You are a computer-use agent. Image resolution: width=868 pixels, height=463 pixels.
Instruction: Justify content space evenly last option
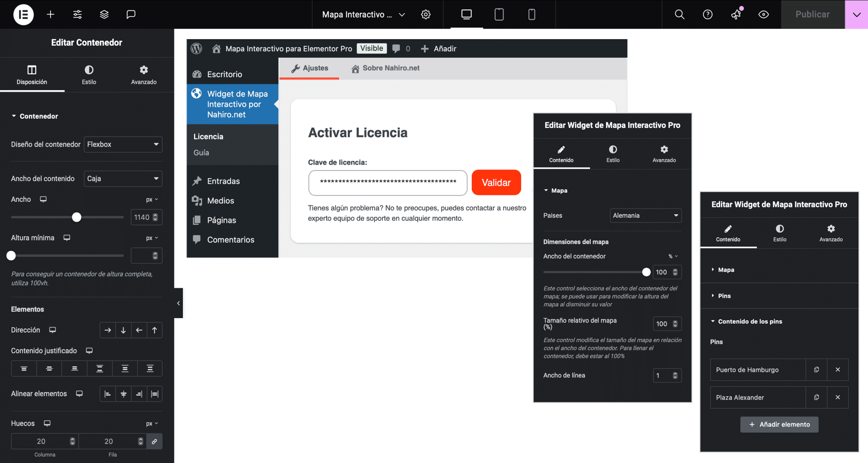(150, 368)
